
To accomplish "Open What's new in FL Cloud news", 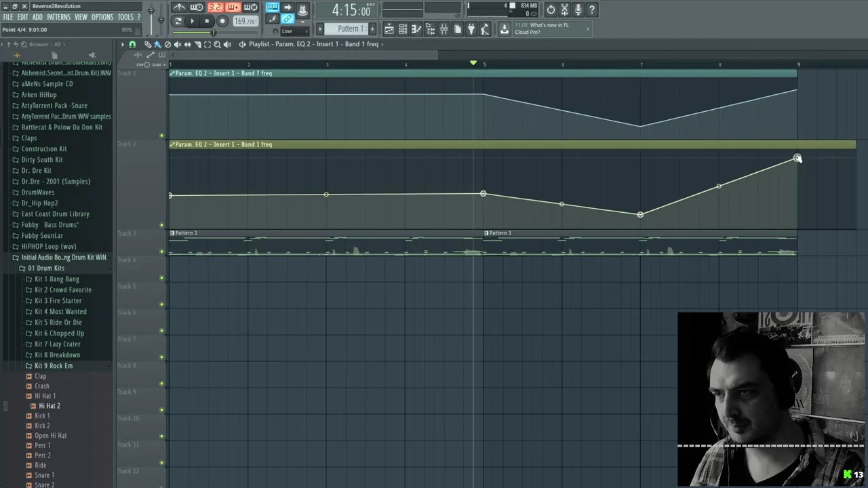I will [x=552, y=29].
